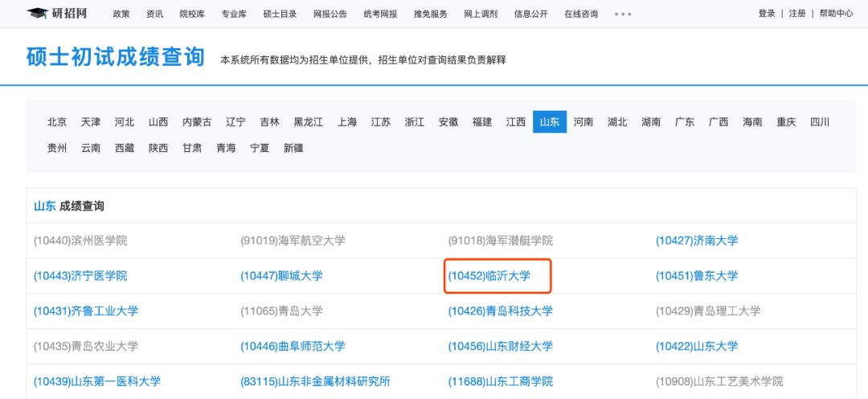Select the 陕西 province tab
Image resolution: width=868 pixels, height=399 pixels.
(x=158, y=148)
